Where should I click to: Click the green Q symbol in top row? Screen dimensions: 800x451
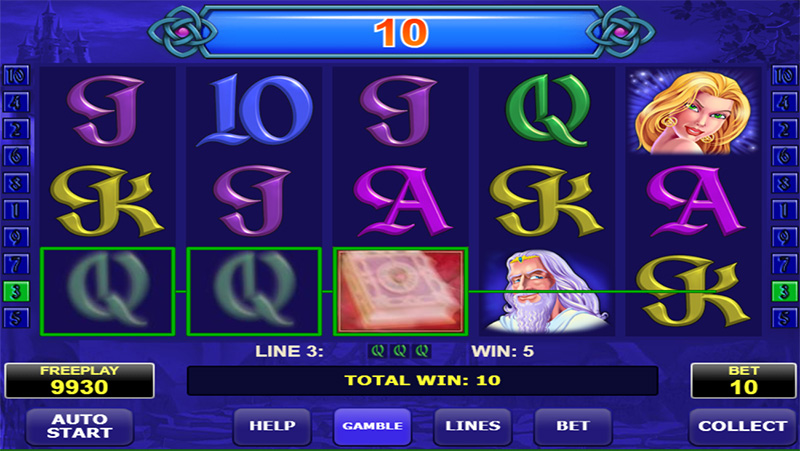(x=547, y=110)
